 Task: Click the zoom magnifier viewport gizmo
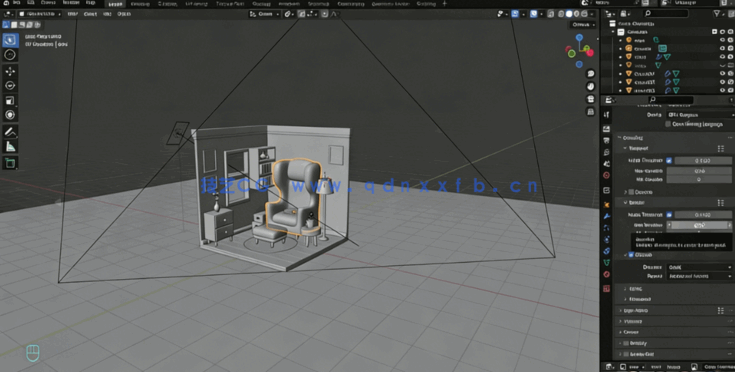(591, 74)
